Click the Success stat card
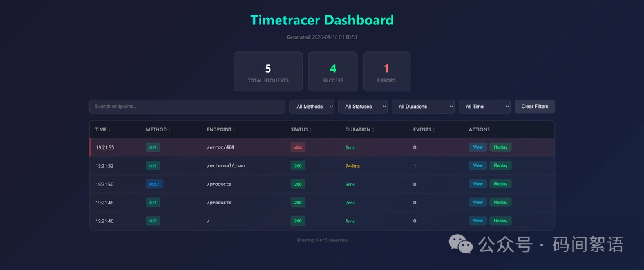Image resolution: width=644 pixels, height=270 pixels. [x=333, y=72]
